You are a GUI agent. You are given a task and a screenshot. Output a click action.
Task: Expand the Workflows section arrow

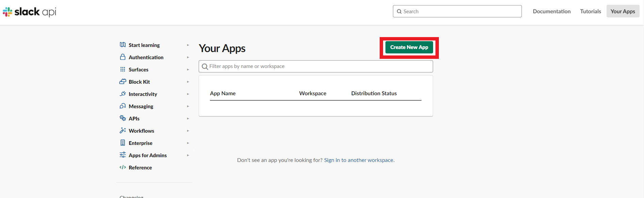pos(188,131)
